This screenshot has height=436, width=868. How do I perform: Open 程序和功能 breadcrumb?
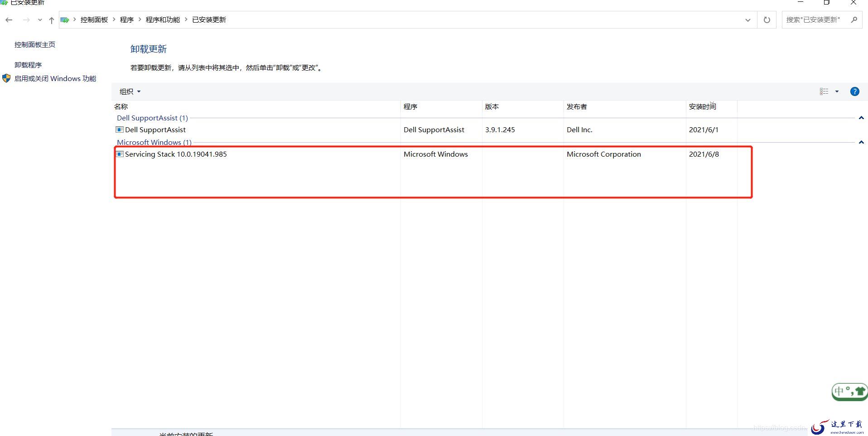163,20
